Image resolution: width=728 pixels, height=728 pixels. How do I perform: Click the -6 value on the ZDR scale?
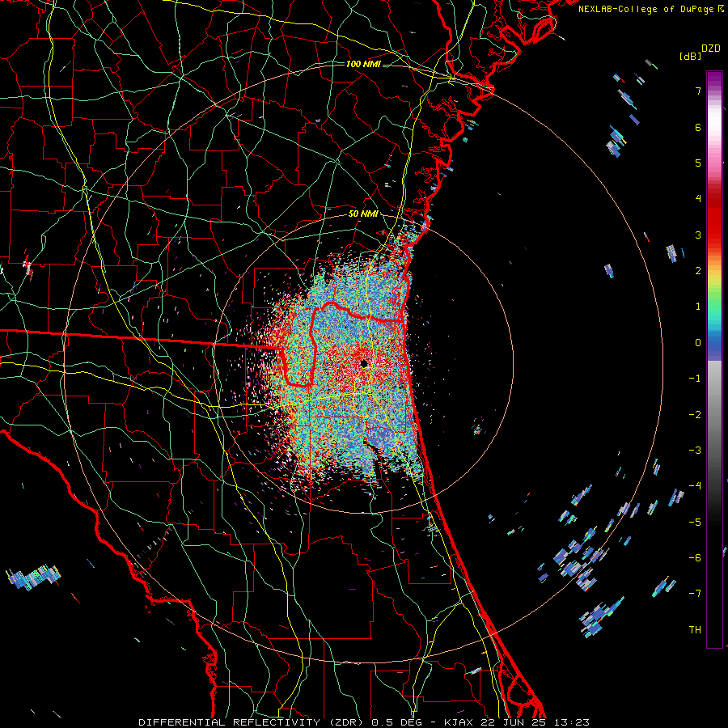click(695, 558)
